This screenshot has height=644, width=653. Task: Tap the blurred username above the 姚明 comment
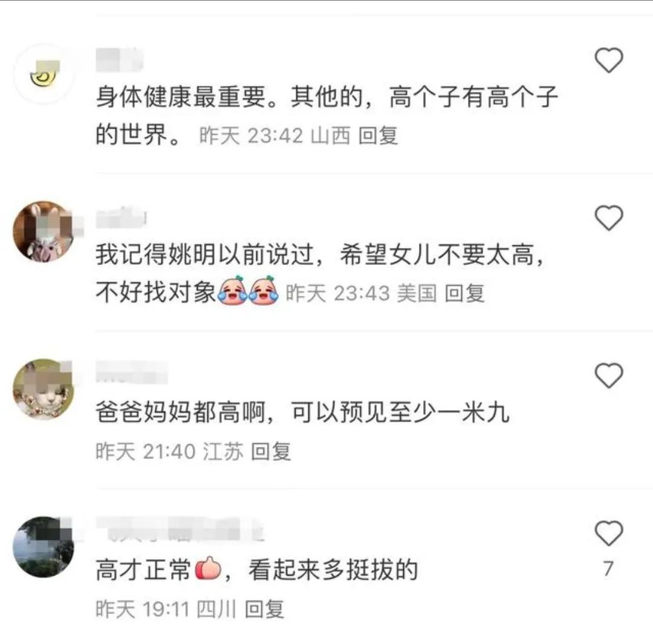point(121,217)
